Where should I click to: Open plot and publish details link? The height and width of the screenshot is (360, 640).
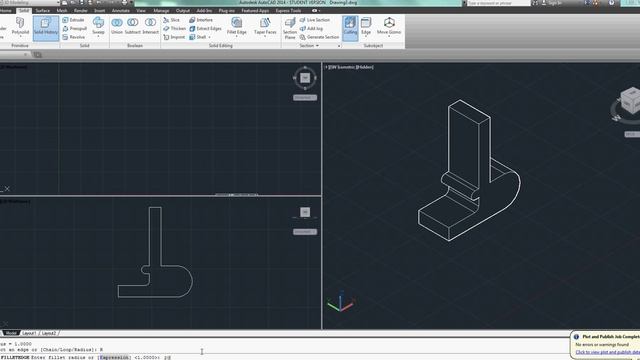click(607, 352)
